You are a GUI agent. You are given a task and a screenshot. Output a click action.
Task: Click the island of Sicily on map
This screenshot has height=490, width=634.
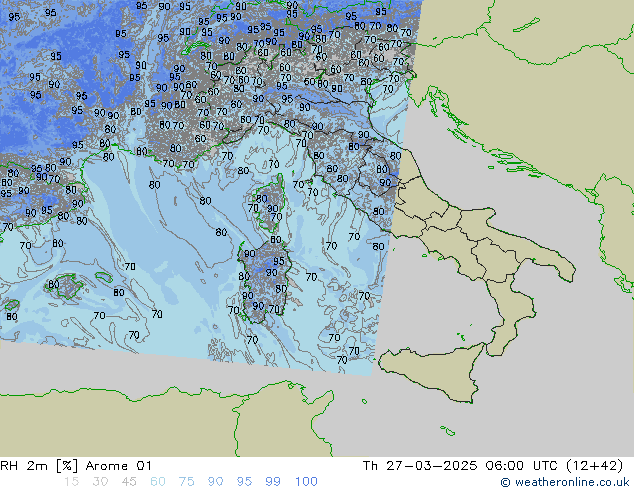point(433,371)
